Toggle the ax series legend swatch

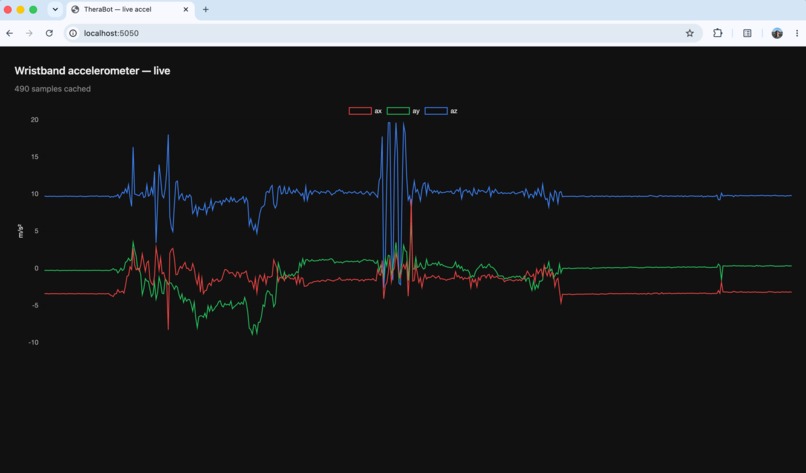pyautogui.click(x=360, y=111)
